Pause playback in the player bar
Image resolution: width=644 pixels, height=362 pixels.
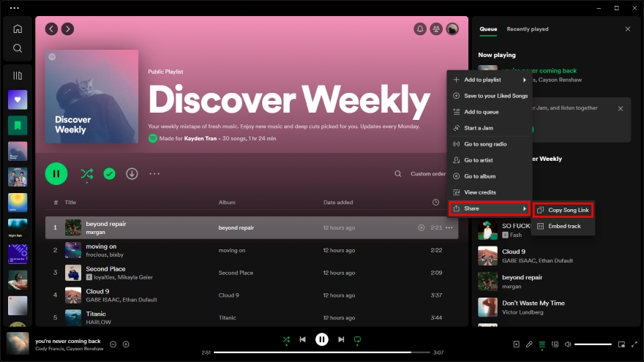(x=321, y=339)
